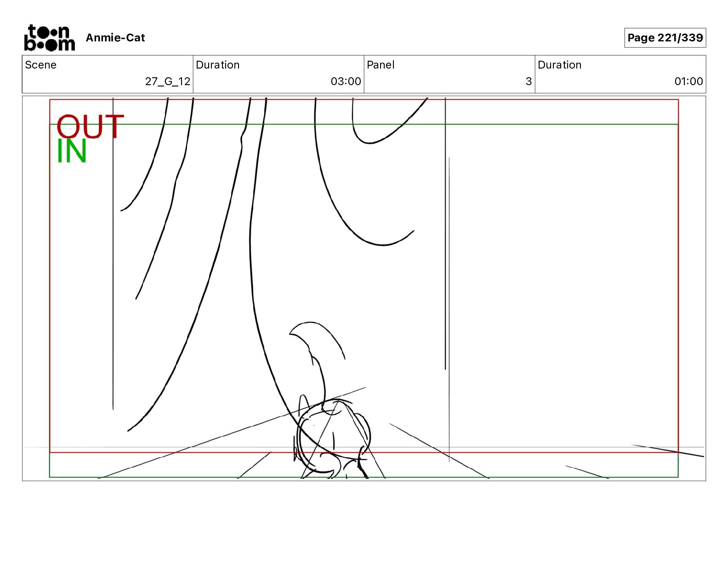
Task: Click the 'Scene' header label
Action: pyautogui.click(x=41, y=65)
